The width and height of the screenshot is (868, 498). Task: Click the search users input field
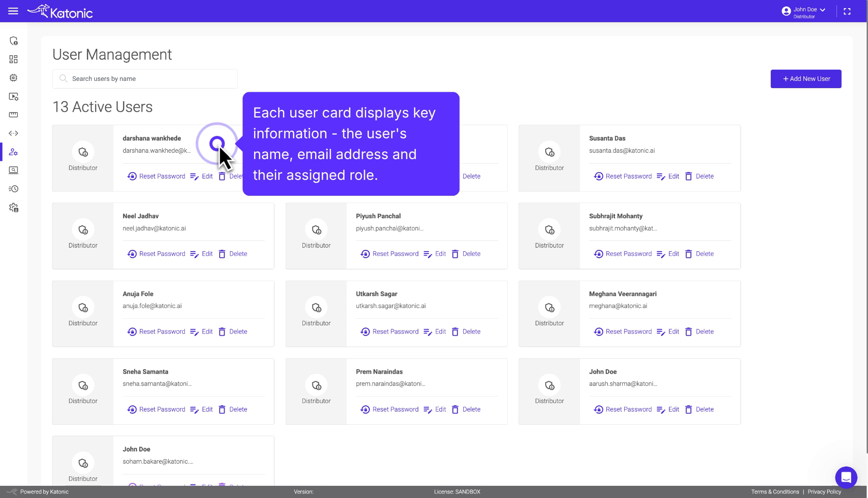[x=145, y=79]
